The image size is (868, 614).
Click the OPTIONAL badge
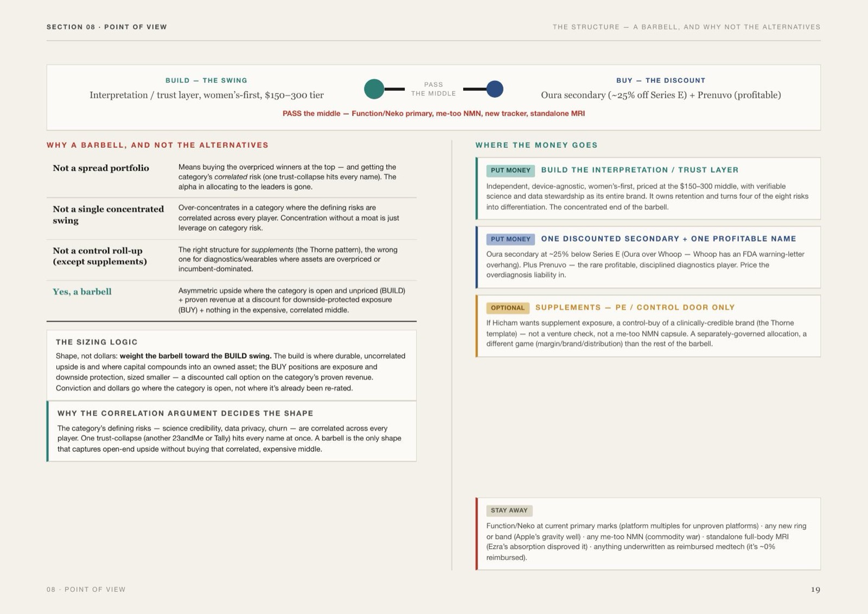click(507, 308)
